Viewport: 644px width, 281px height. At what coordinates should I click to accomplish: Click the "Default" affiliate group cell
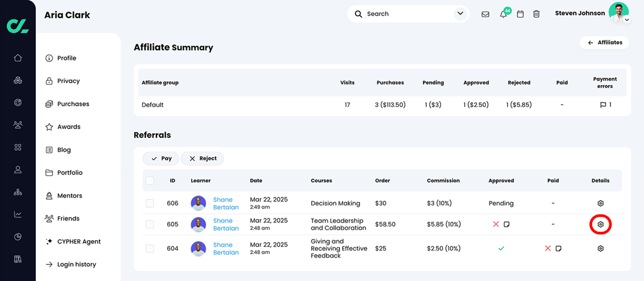(153, 105)
